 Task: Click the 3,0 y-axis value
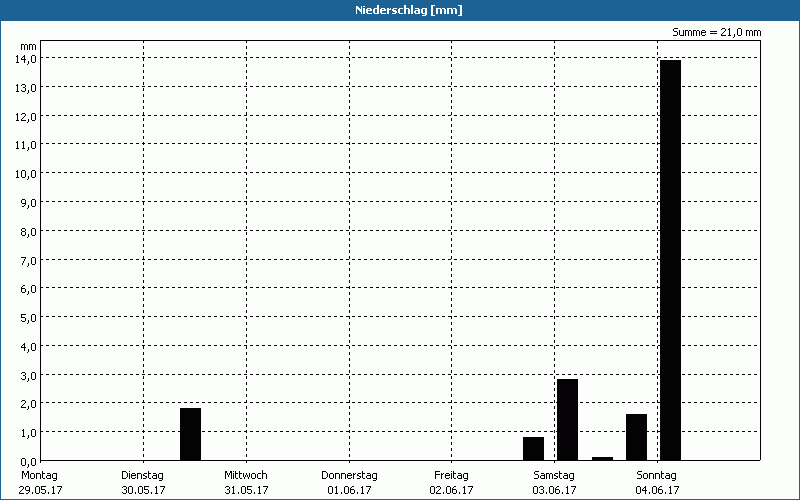(28, 376)
